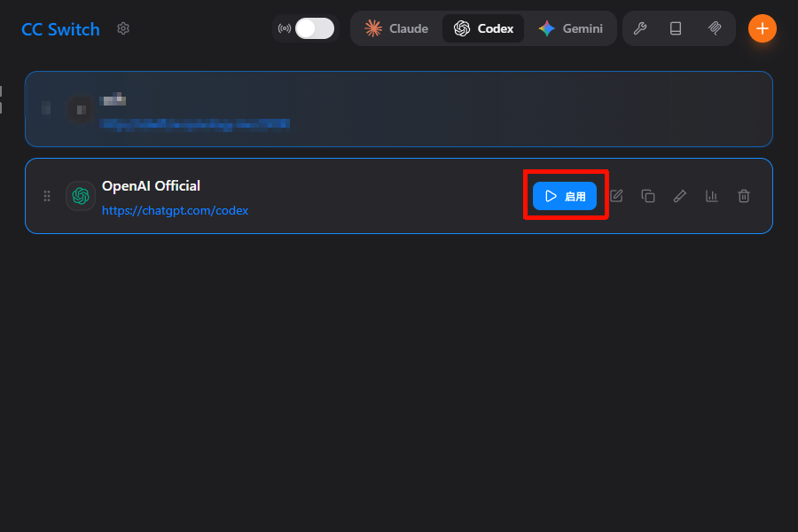This screenshot has width=798, height=532.
Task: Delete the OpenAI Official provider
Action: 744,196
